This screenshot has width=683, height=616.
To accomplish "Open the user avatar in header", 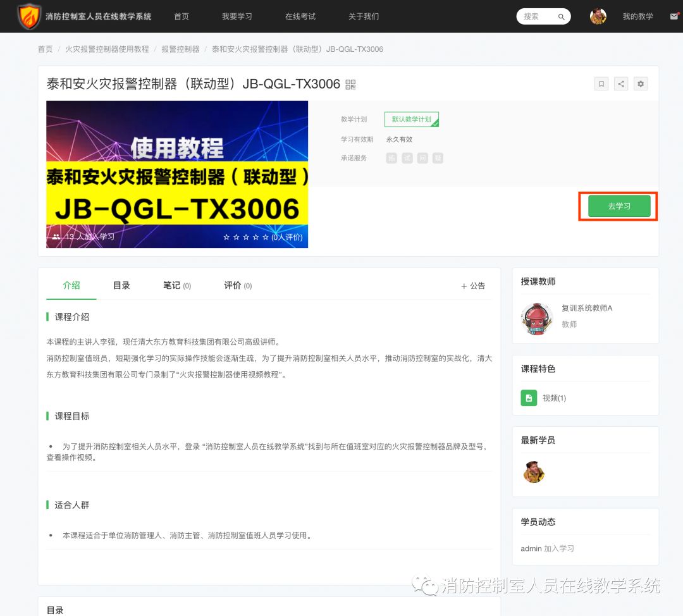I will 598,16.
